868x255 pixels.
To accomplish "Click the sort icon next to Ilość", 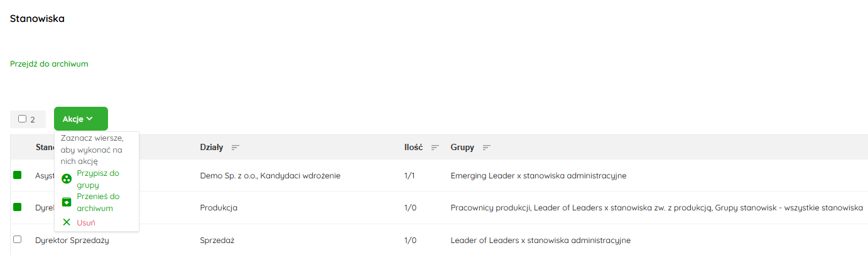I will point(435,148).
